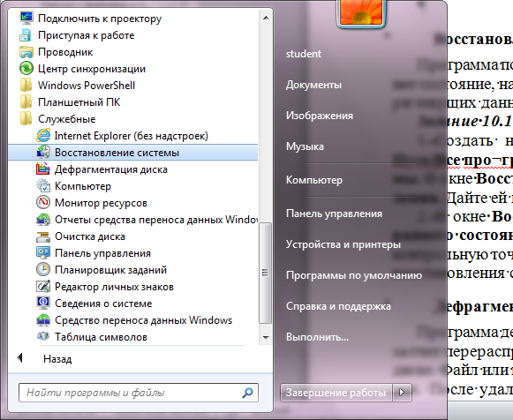The height and width of the screenshot is (420, 513).
Task: Click the scroll down arrow of the programs list
Action: [266, 337]
